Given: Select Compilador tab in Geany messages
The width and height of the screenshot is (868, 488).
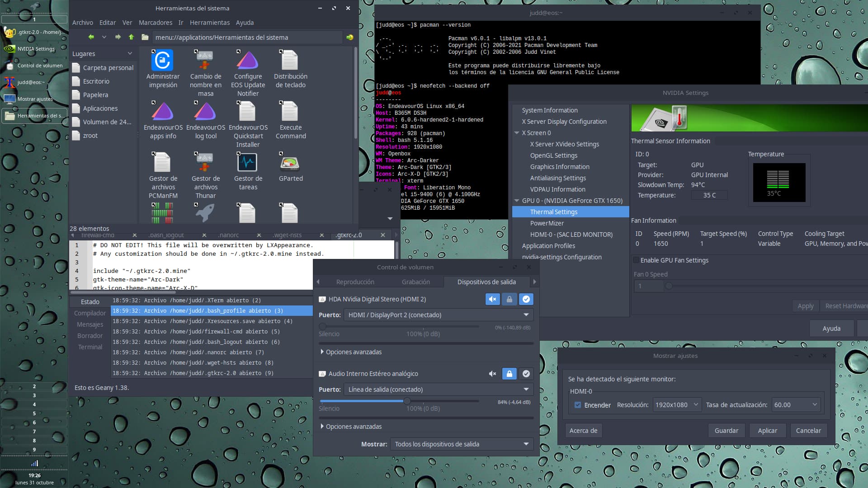Looking at the screenshot, I should (x=90, y=313).
